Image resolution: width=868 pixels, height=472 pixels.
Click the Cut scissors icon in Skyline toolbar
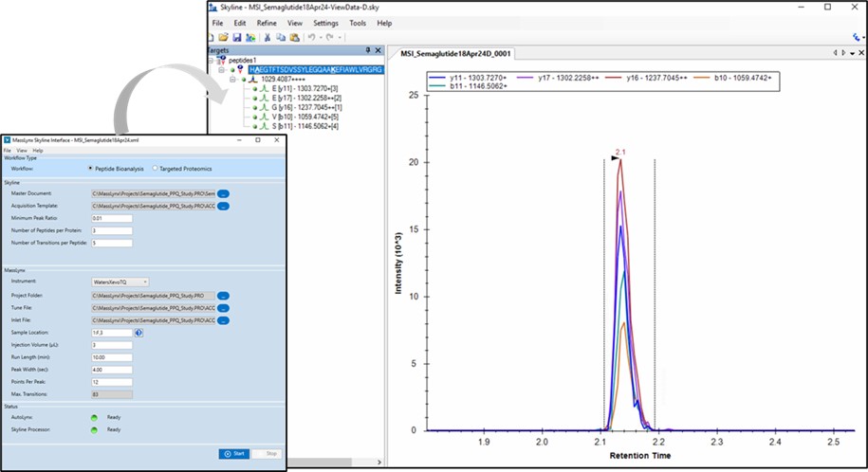point(267,37)
